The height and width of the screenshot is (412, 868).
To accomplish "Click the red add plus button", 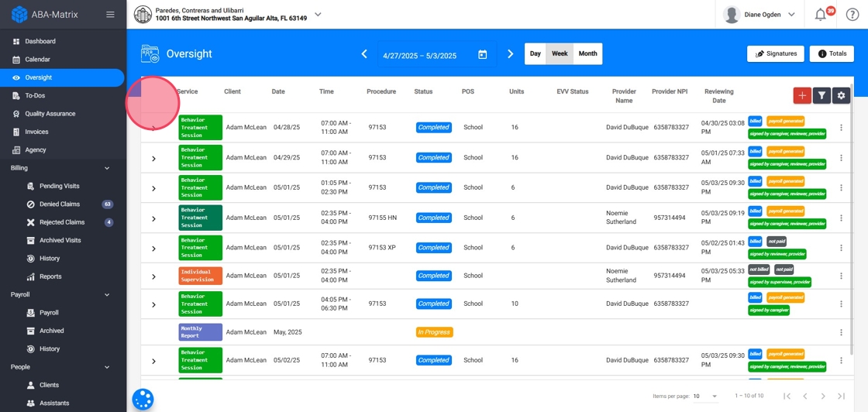I will click(x=802, y=95).
